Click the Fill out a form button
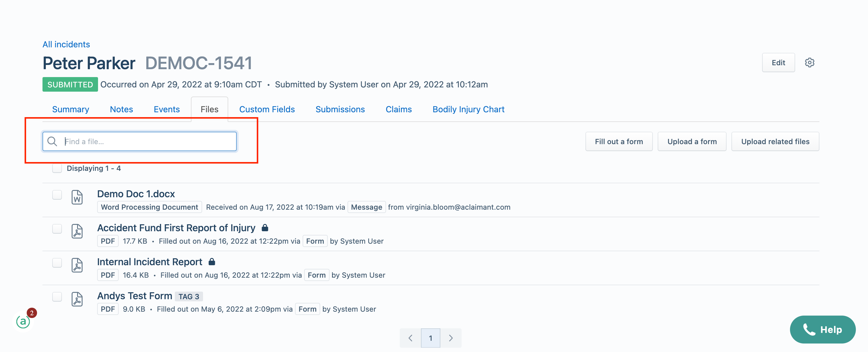This screenshot has width=868, height=352. pyautogui.click(x=619, y=141)
